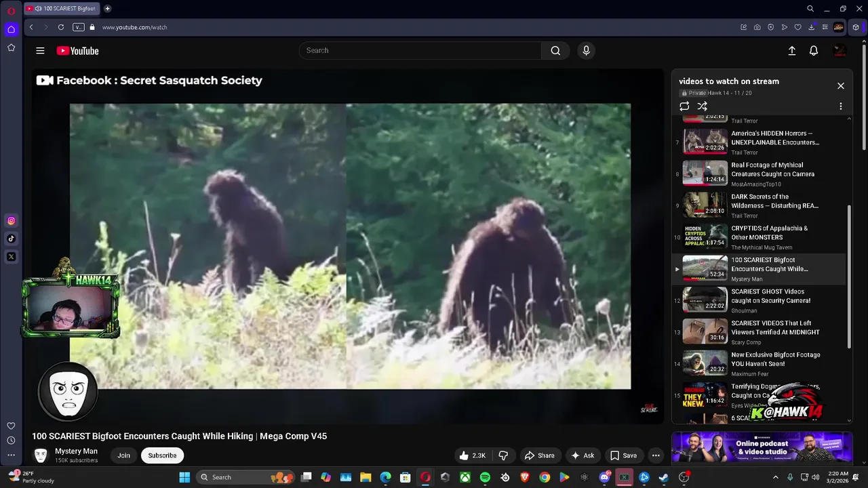The width and height of the screenshot is (868, 488).
Task: Open Opera sidebar heart favorites icon
Action: pos(11,426)
